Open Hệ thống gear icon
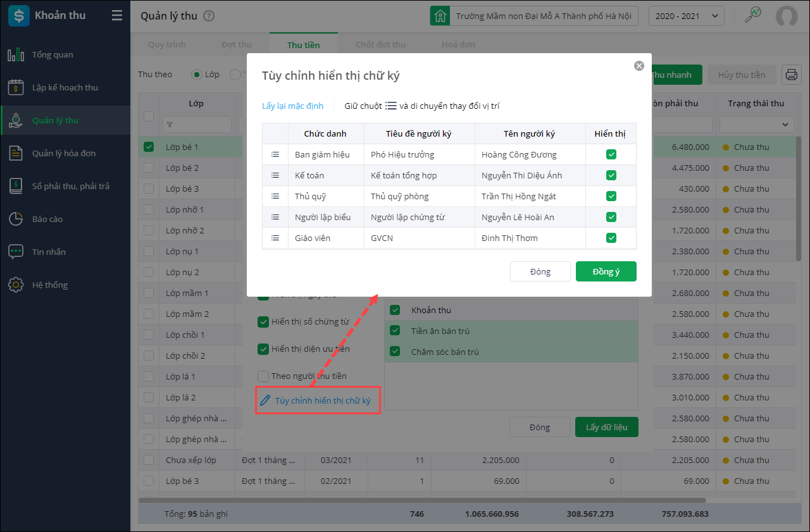The image size is (810, 532). click(x=16, y=285)
